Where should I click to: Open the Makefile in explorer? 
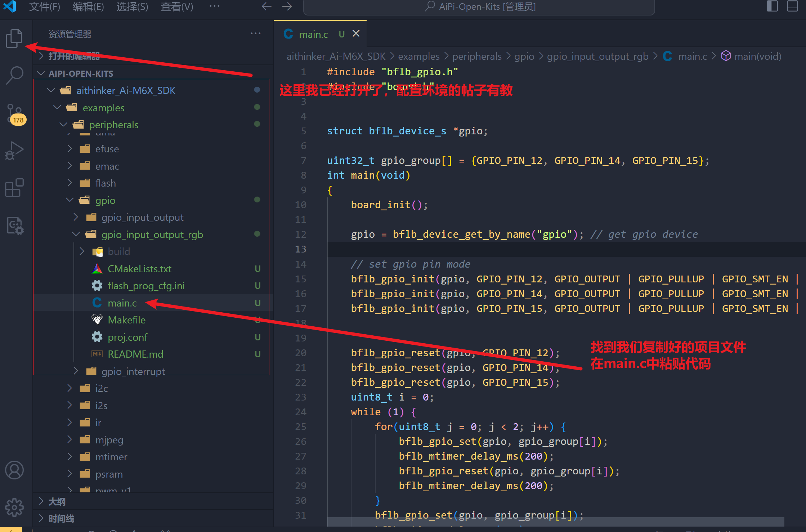(x=153, y=320)
